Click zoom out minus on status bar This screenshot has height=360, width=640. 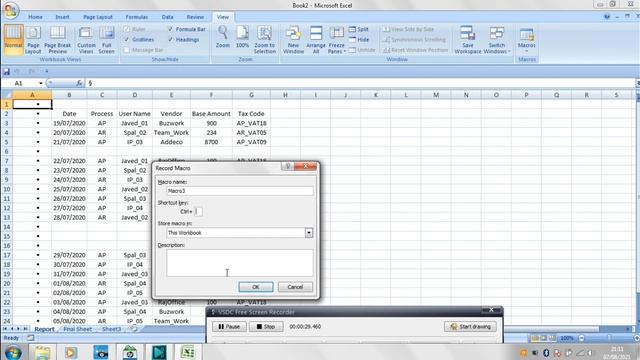582,338
